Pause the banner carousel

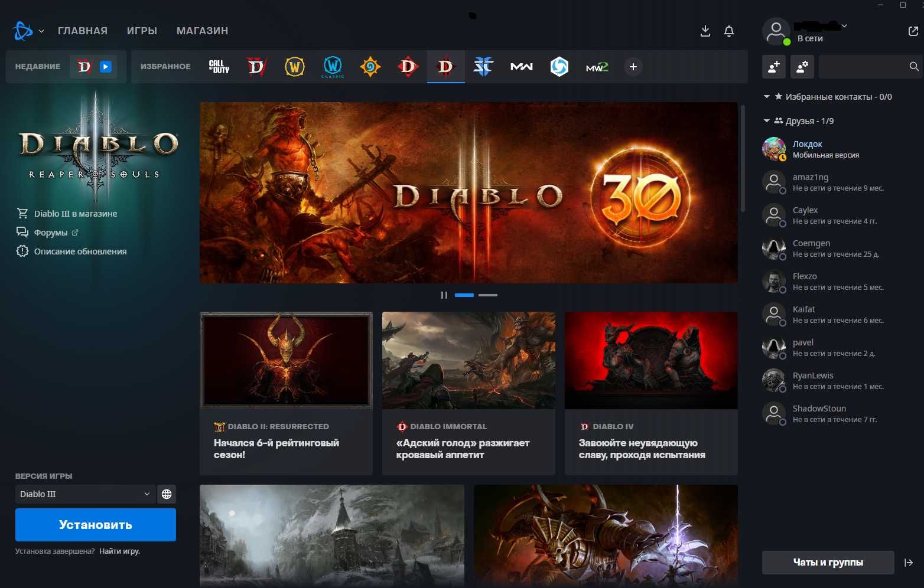pyautogui.click(x=444, y=295)
